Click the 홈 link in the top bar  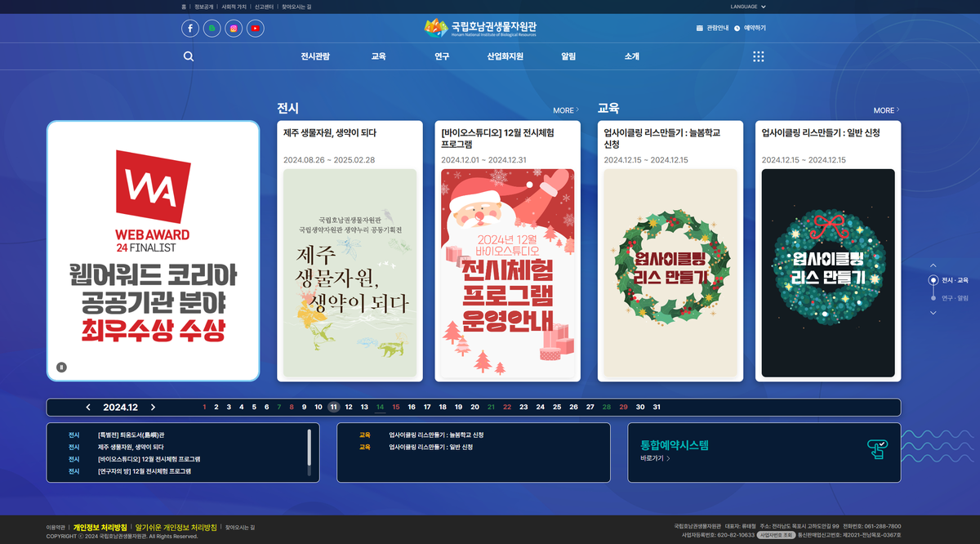[x=184, y=7]
